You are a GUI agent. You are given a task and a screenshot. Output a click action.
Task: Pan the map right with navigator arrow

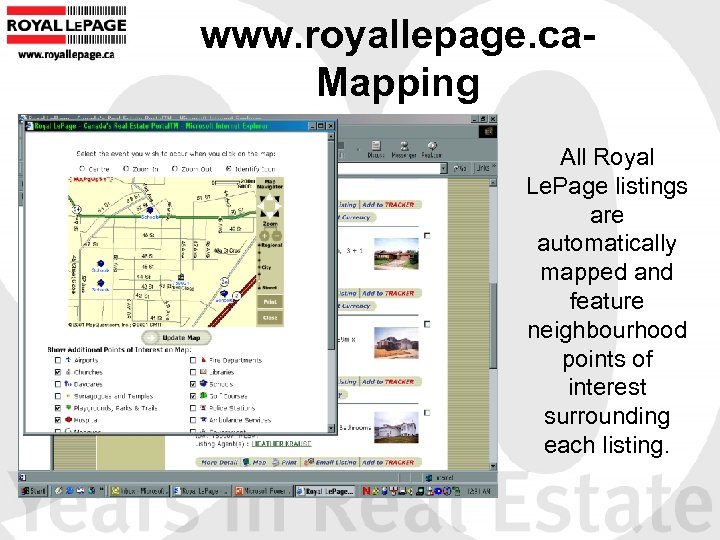click(x=278, y=206)
